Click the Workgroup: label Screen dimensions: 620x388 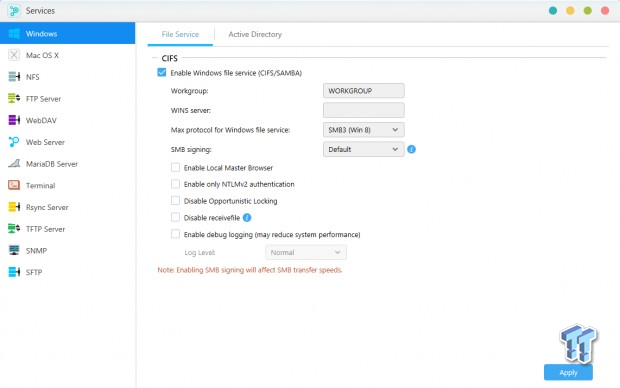(189, 91)
